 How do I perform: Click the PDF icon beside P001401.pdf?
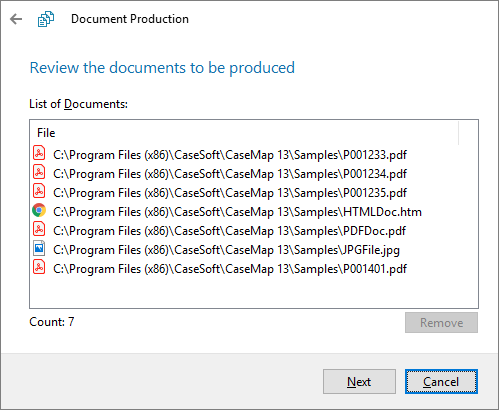pyautogui.click(x=39, y=268)
